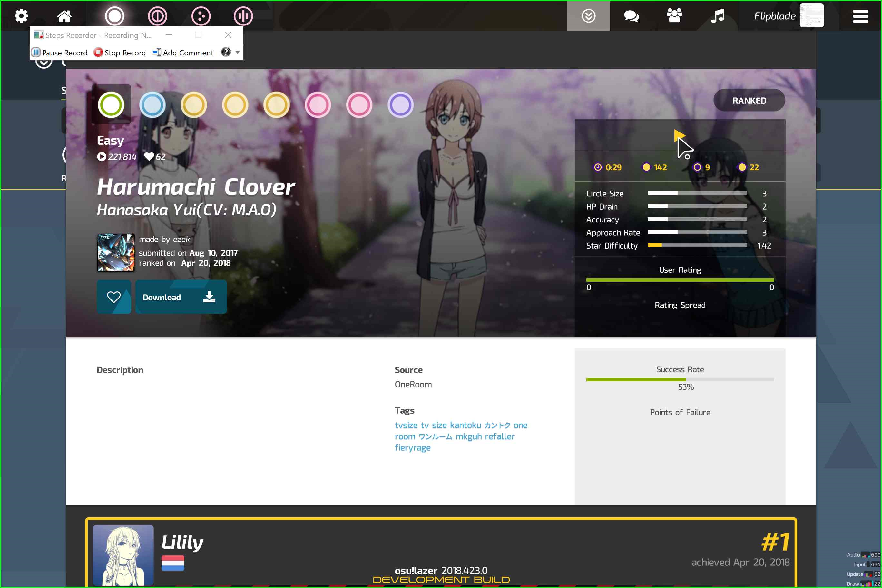Viewport: 882px width, 588px height.
Task: Select the second pink difficulty circle
Action: [359, 105]
